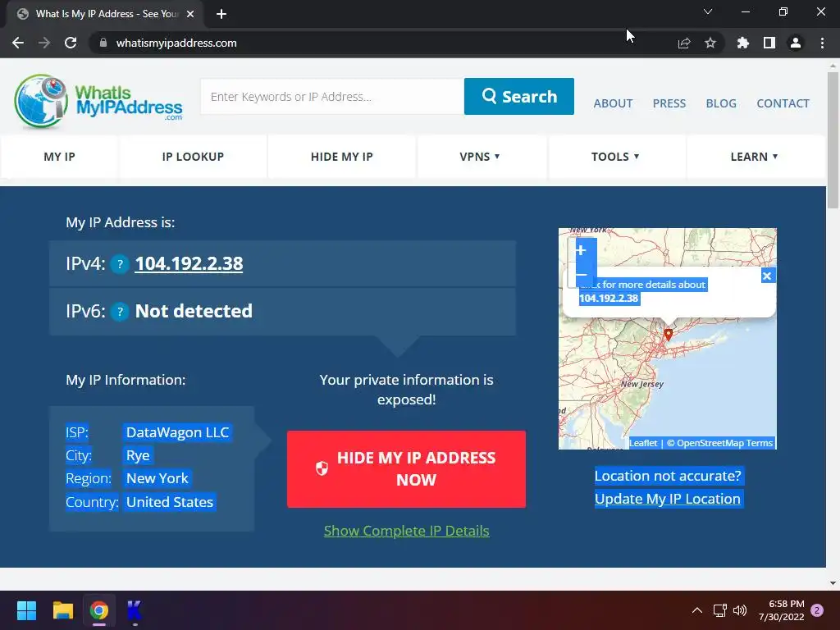Viewport: 840px width, 630px height.
Task: Click the scrollbar down arrow
Action: (x=833, y=583)
